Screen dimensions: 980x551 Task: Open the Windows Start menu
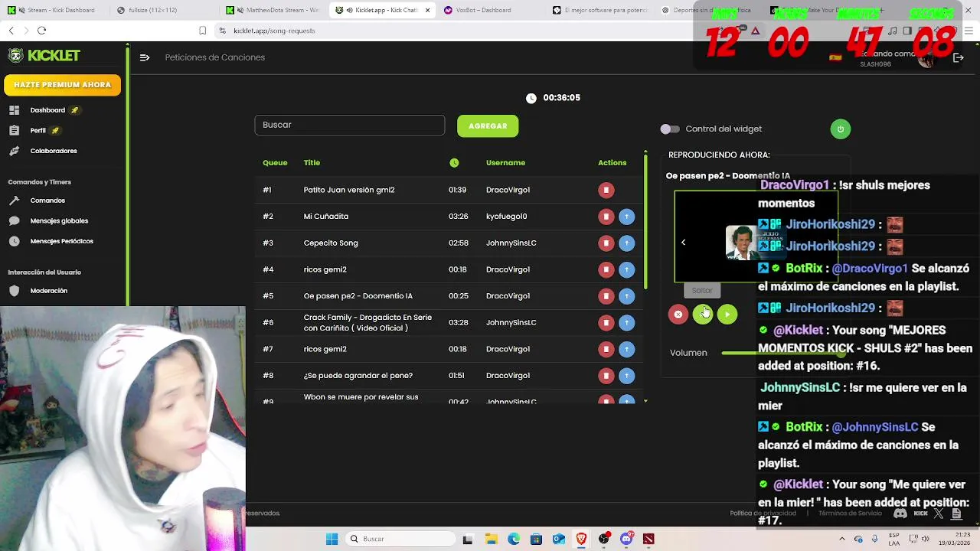click(332, 539)
